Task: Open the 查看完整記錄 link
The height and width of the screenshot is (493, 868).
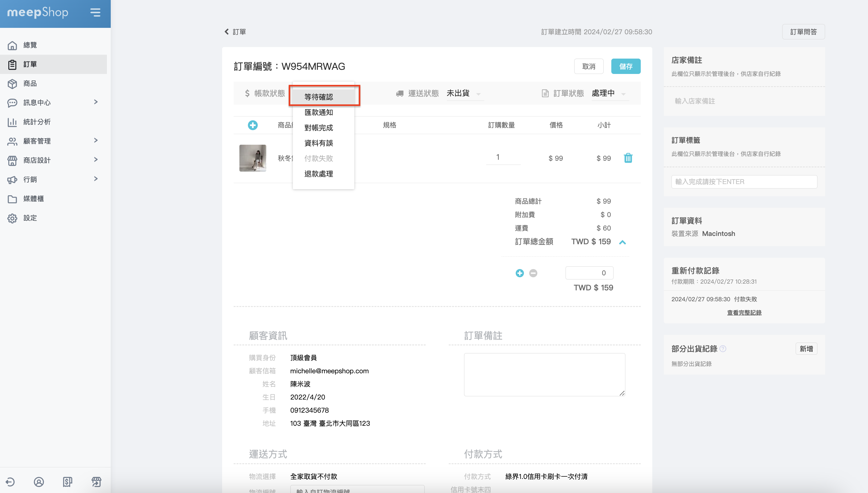Action: (744, 312)
